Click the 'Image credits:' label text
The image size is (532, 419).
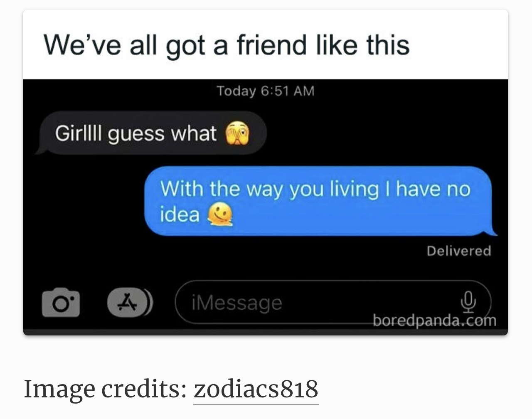click(105, 389)
